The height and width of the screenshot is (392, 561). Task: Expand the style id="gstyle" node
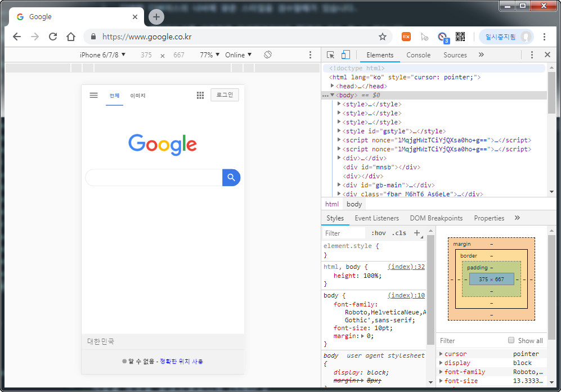[339, 130]
